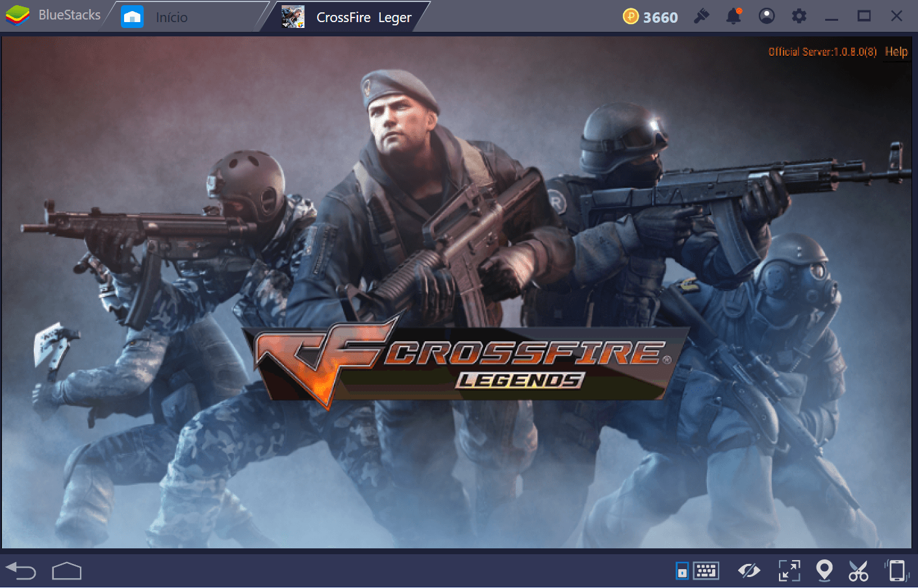This screenshot has width=918, height=588.
Task: Click the rotate device shake icon
Action: click(x=897, y=571)
